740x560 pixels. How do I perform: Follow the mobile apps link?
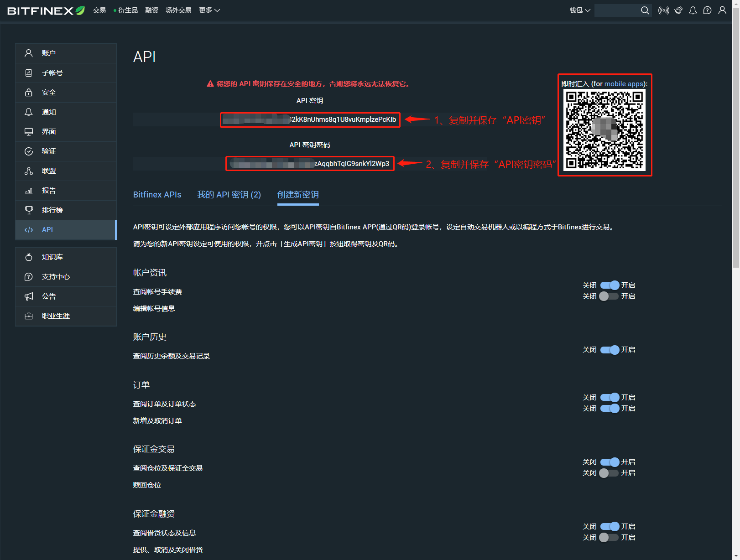click(624, 84)
